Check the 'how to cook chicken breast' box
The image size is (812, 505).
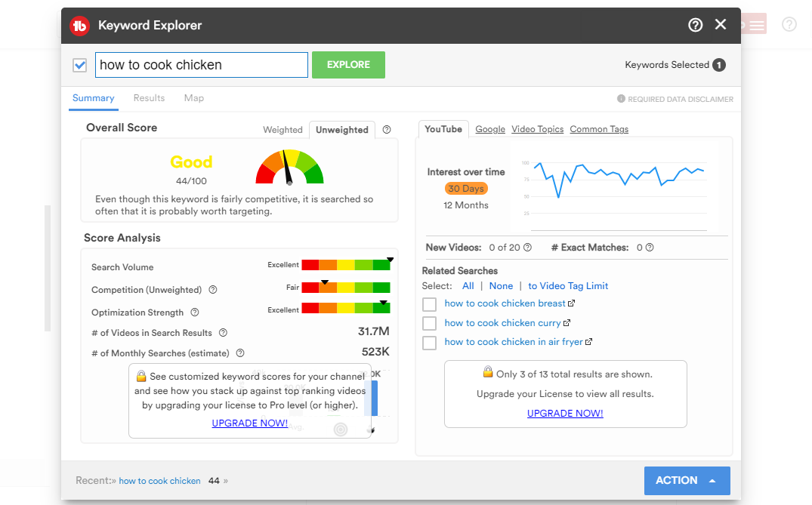tap(429, 304)
